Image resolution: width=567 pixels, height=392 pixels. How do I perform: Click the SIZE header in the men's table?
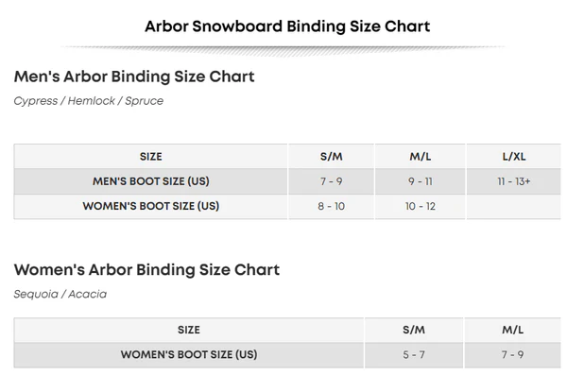(150, 156)
